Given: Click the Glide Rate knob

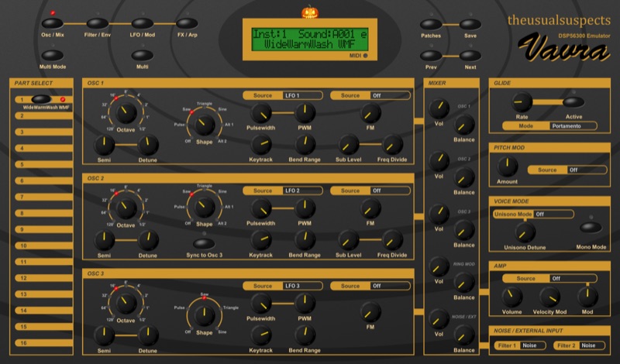Looking at the screenshot, I should click(522, 102).
